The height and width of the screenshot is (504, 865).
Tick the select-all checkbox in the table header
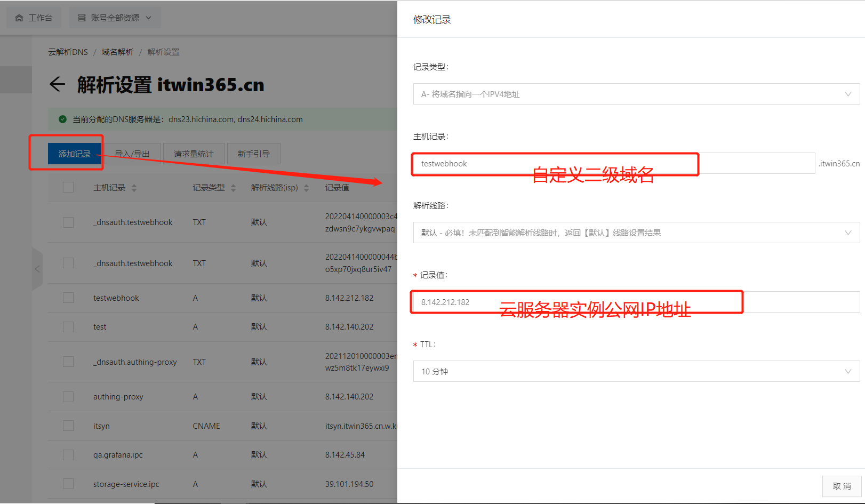(x=68, y=187)
